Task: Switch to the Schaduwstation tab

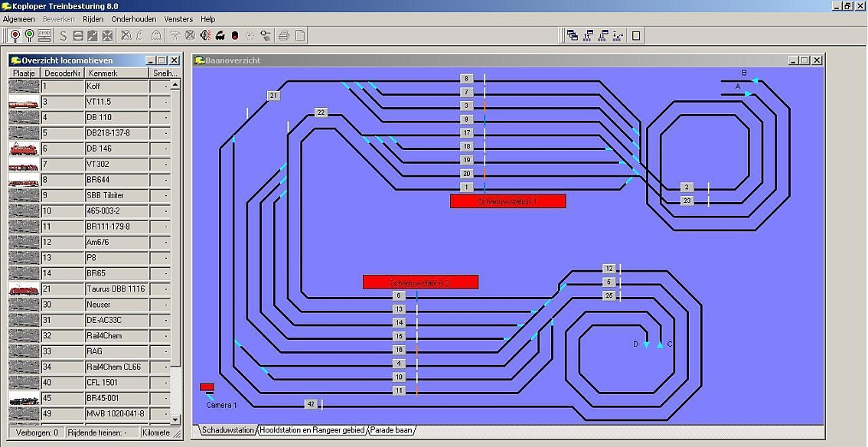Action: point(227,430)
